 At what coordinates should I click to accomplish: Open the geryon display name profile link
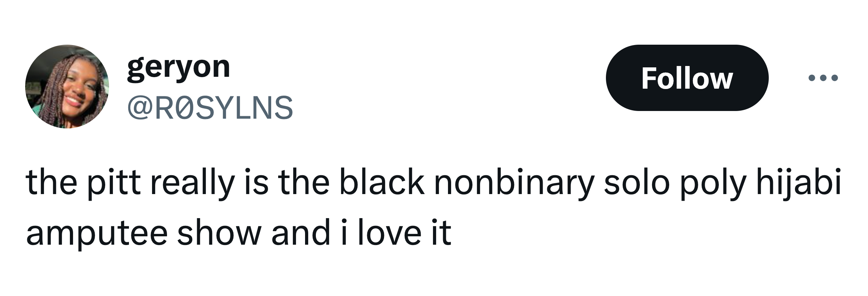[179, 68]
